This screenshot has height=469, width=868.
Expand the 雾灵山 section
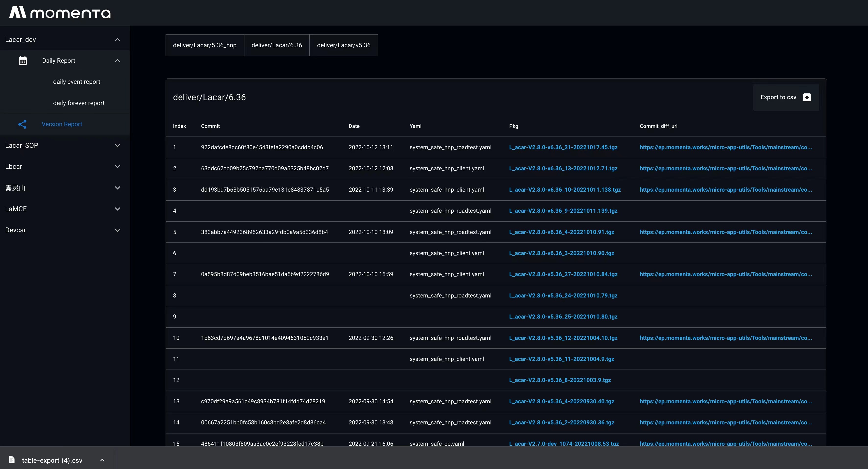point(65,188)
